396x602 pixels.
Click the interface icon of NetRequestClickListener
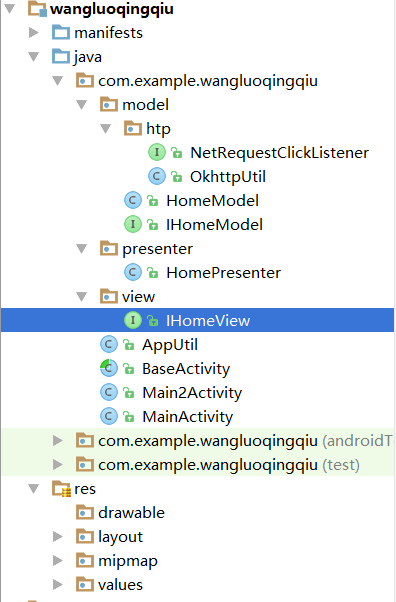(157, 152)
